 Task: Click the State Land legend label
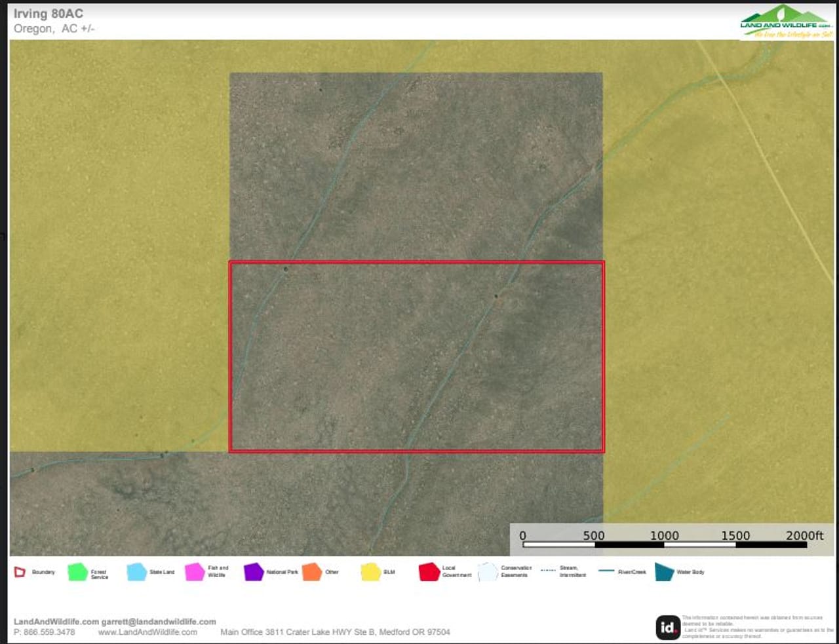(x=162, y=572)
